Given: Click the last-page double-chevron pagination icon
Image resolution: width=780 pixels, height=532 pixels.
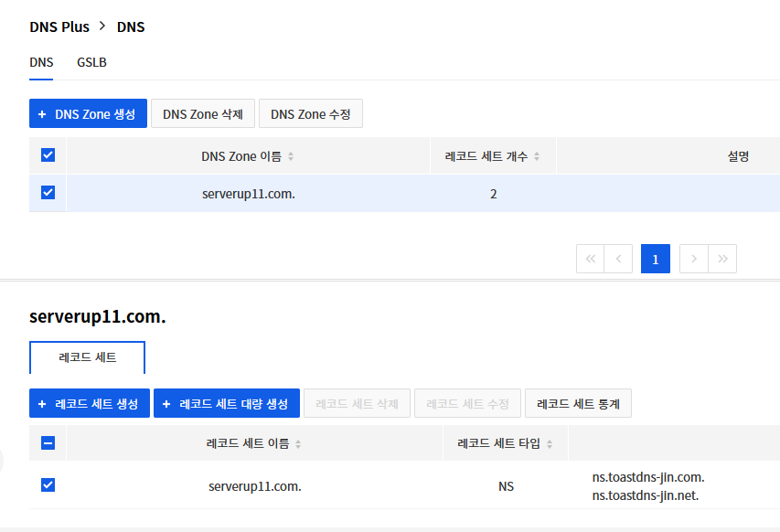Looking at the screenshot, I should click(x=722, y=259).
